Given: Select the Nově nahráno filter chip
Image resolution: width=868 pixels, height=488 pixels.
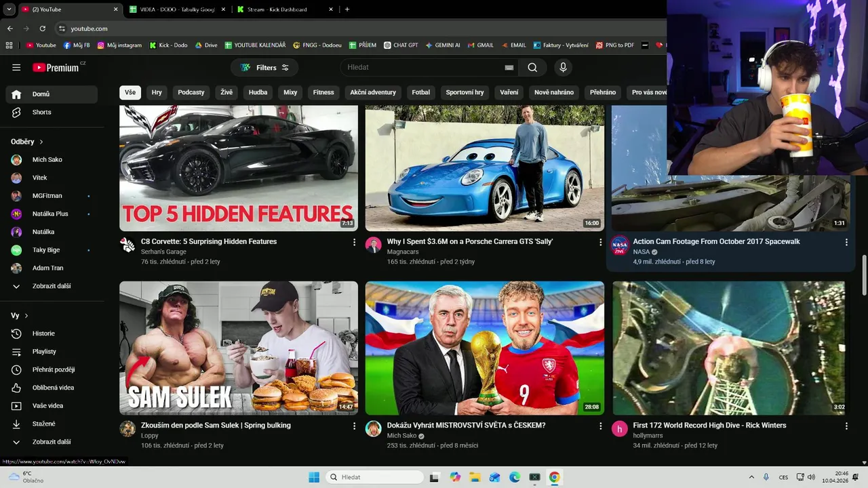Looking at the screenshot, I should click(x=554, y=92).
